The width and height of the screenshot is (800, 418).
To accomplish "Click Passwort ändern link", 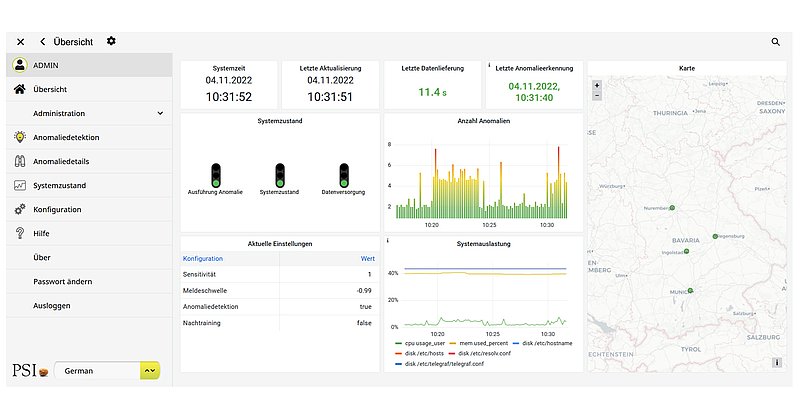I will tap(63, 281).
